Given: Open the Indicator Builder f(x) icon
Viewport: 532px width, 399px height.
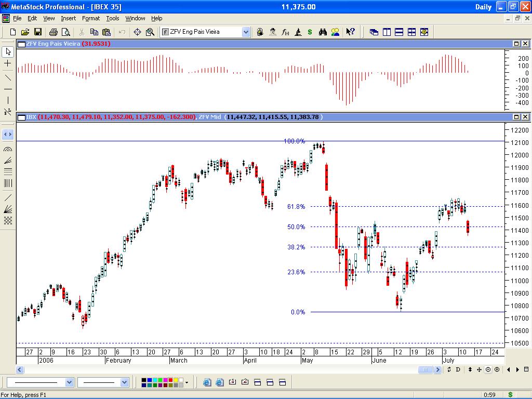Looking at the screenshot, I should pyautogui.click(x=285, y=32).
